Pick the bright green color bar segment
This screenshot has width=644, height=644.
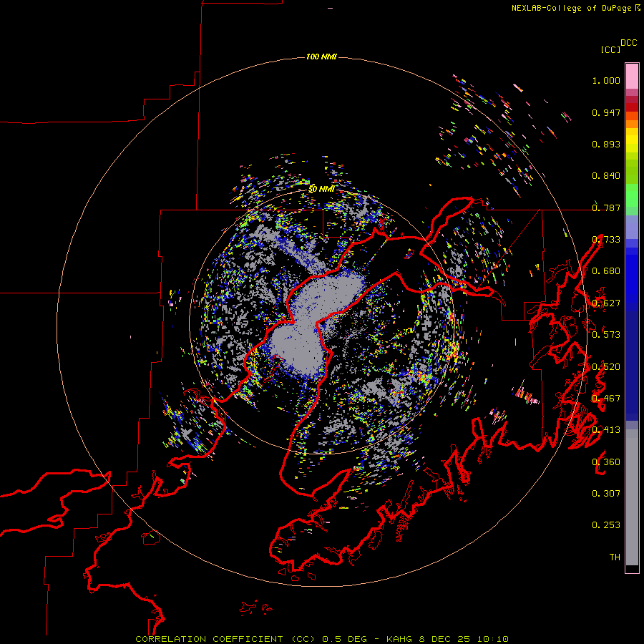click(632, 195)
